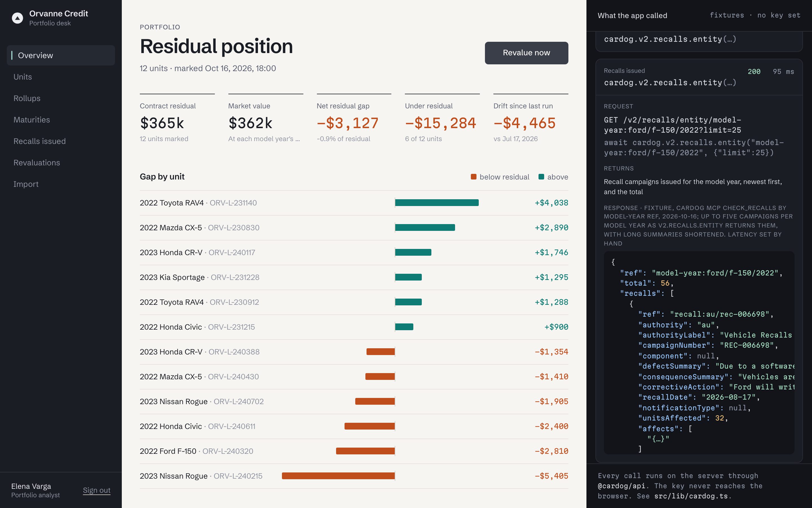Click the orange below residual legend swatch
This screenshot has height=508, width=812.
coord(473,177)
